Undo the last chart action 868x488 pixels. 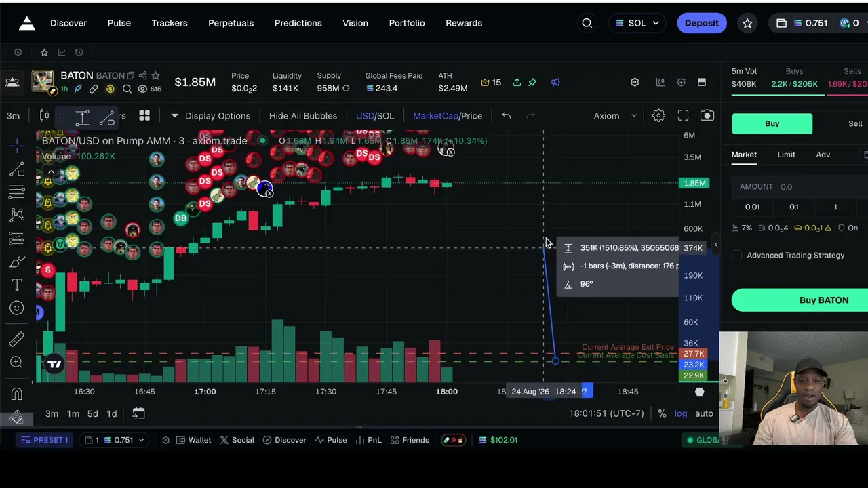pos(507,115)
